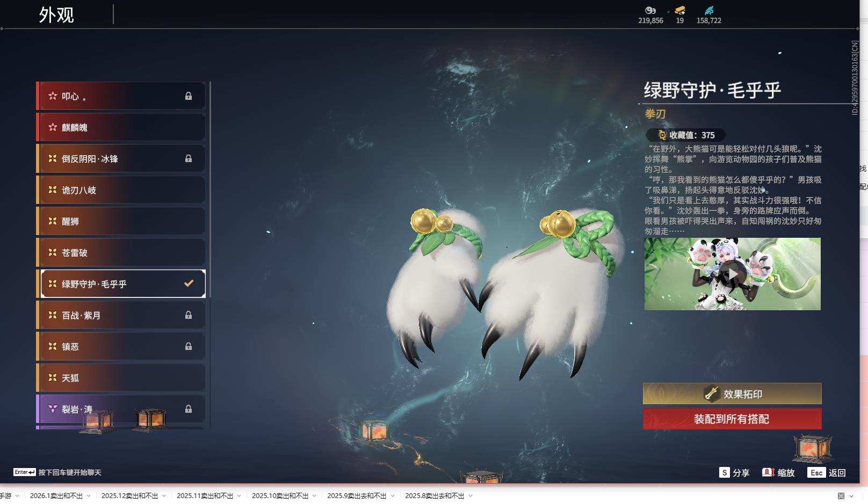This screenshot has height=504, width=868.
Task: Select the 麒麟魄 skin name
Action: [x=75, y=127]
